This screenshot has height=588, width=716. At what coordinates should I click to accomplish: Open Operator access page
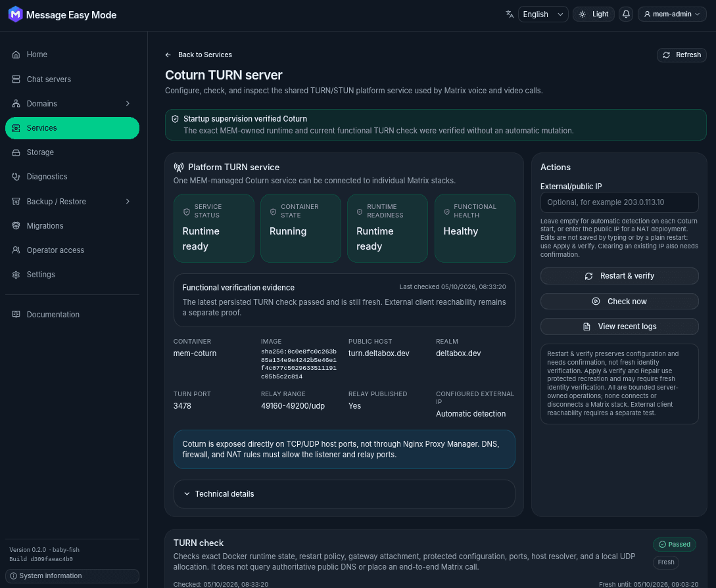72,250
